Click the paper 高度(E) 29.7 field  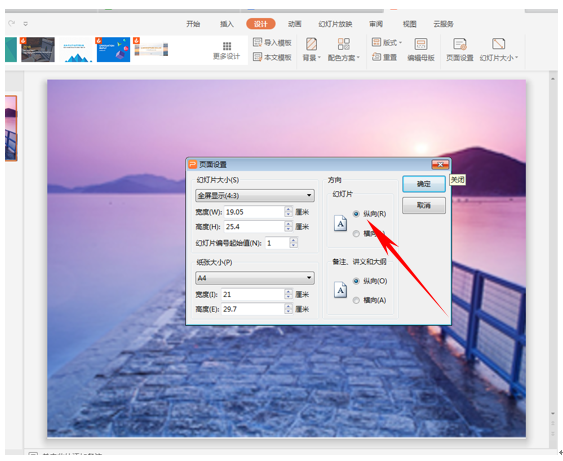(x=253, y=309)
